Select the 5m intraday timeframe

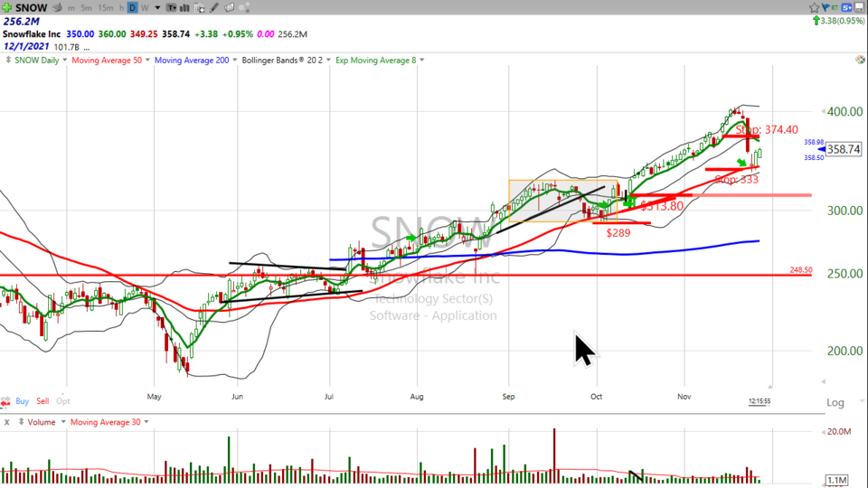[x=85, y=7]
